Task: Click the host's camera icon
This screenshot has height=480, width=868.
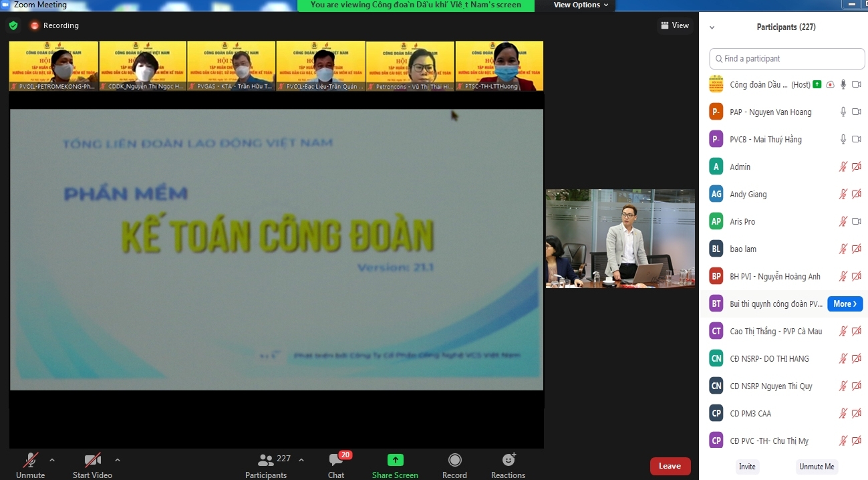Action: pos(857,85)
